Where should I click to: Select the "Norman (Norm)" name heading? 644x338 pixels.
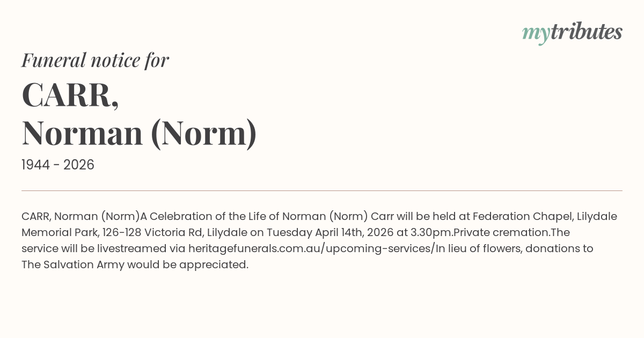(x=139, y=133)
